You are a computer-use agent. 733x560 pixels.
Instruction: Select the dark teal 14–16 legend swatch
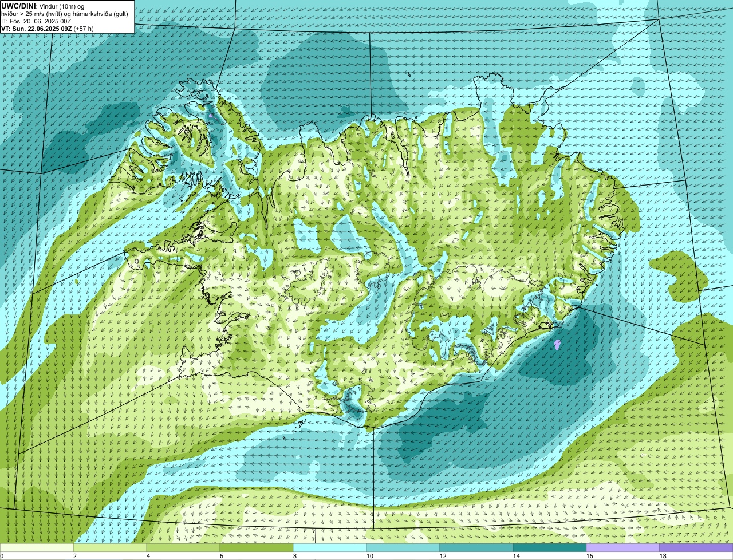tap(550, 548)
